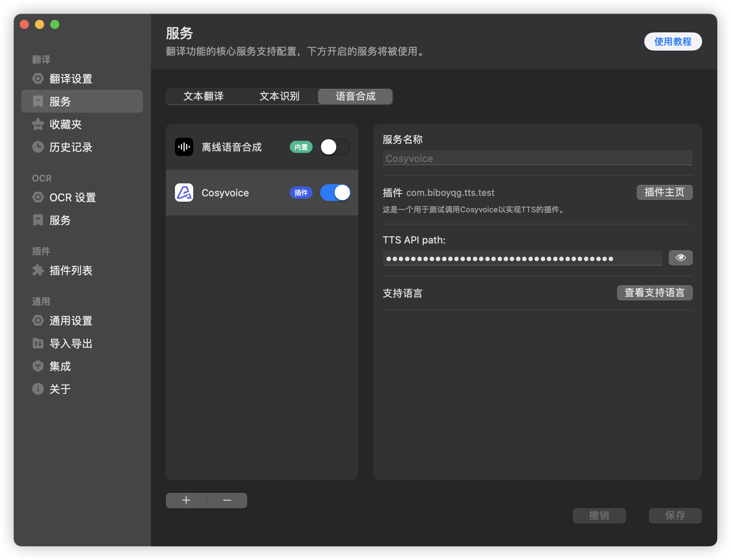Switch to the 文本识别 tab
The image size is (731, 560).
[x=280, y=97]
